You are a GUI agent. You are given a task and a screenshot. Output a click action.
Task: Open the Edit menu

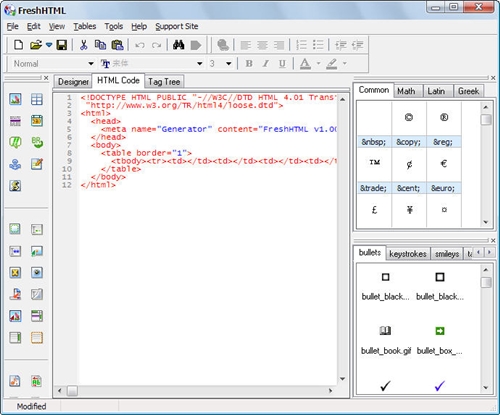tap(34, 26)
